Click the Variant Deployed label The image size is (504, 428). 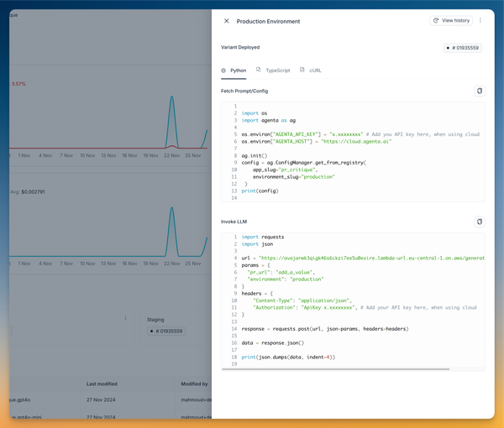(240, 47)
